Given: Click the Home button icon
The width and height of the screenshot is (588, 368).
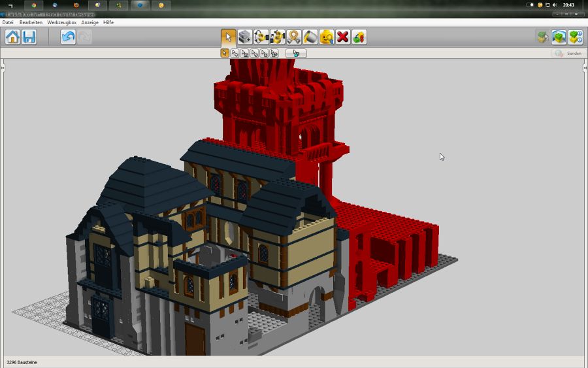Looking at the screenshot, I should coord(12,37).
